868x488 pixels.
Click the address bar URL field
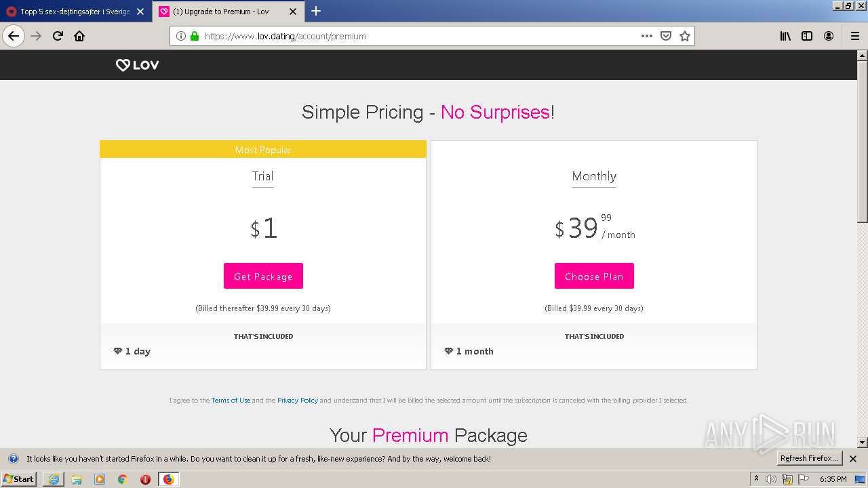pyautogui.click(x=407, y=36)
